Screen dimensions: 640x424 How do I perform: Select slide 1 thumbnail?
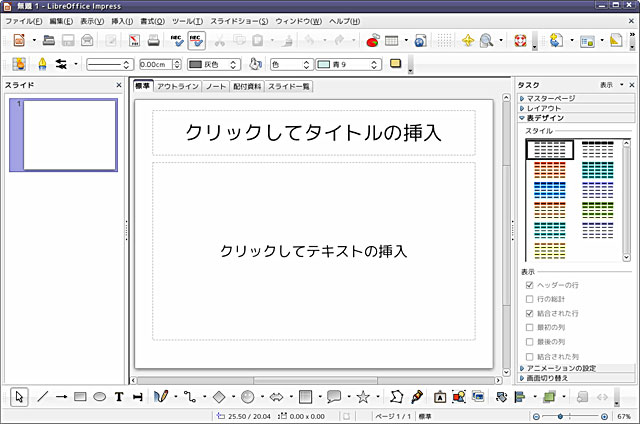coord(64,135)
